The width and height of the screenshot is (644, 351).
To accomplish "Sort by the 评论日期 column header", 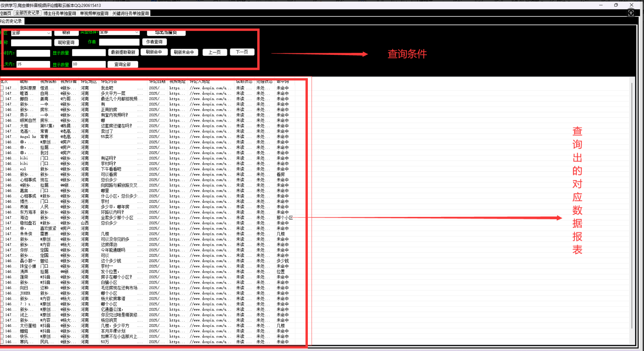I will pyautogui.click(x=158, y=82).
